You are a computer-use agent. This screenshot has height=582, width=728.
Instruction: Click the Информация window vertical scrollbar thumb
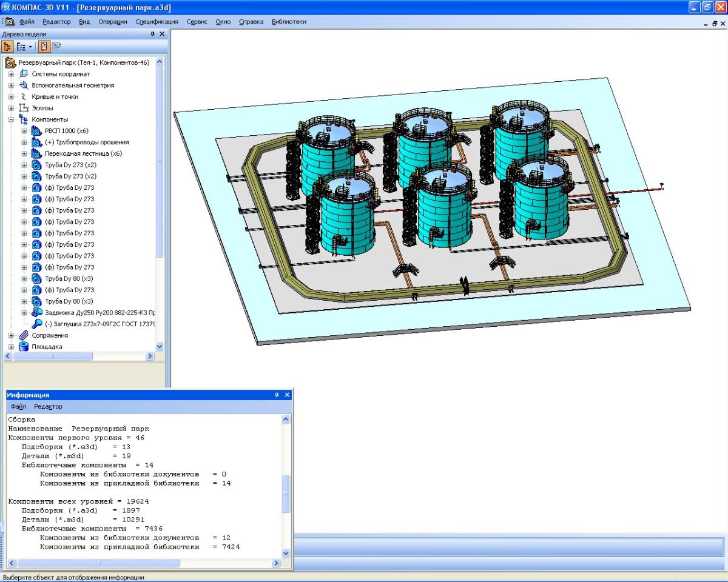coord(286,493)
